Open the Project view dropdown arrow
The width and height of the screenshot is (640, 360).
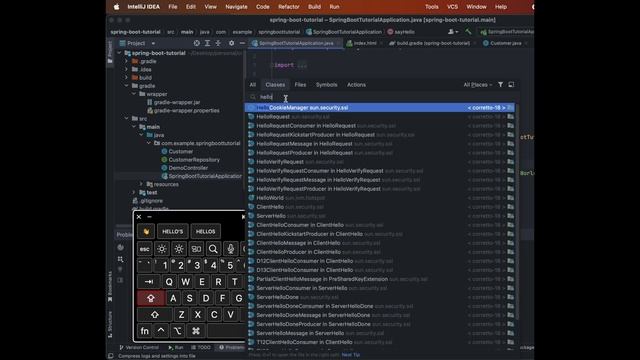click(x=153, y=43)
